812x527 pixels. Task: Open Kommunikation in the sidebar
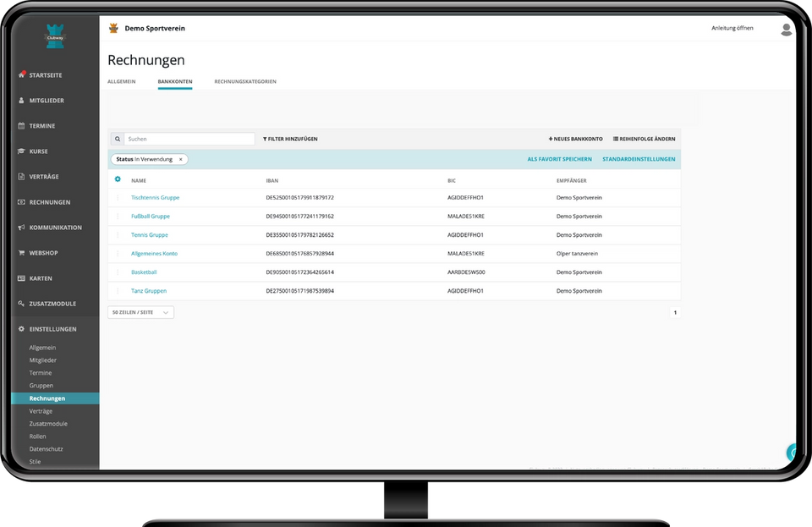(x=56, y=228)
